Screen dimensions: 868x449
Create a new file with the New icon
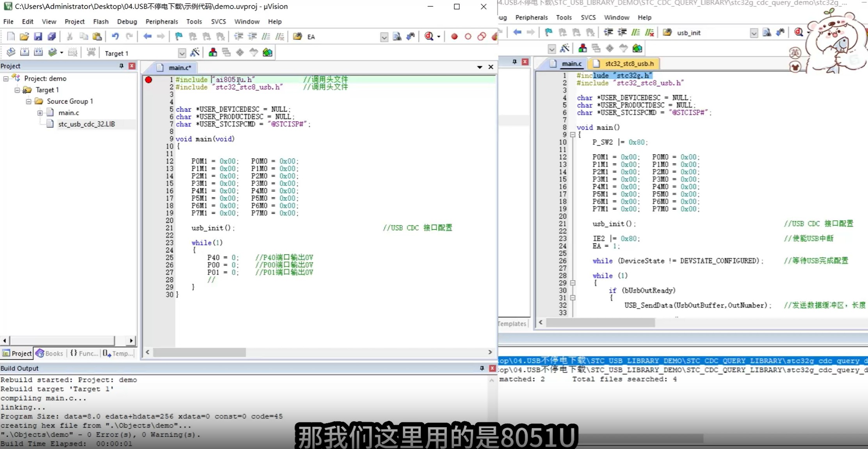pos(11,36)
